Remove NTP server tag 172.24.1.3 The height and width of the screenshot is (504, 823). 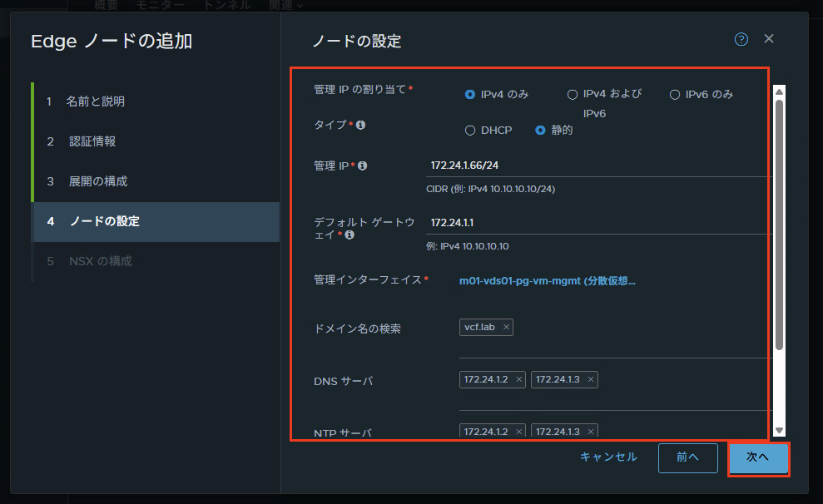(x=591, y=432)
